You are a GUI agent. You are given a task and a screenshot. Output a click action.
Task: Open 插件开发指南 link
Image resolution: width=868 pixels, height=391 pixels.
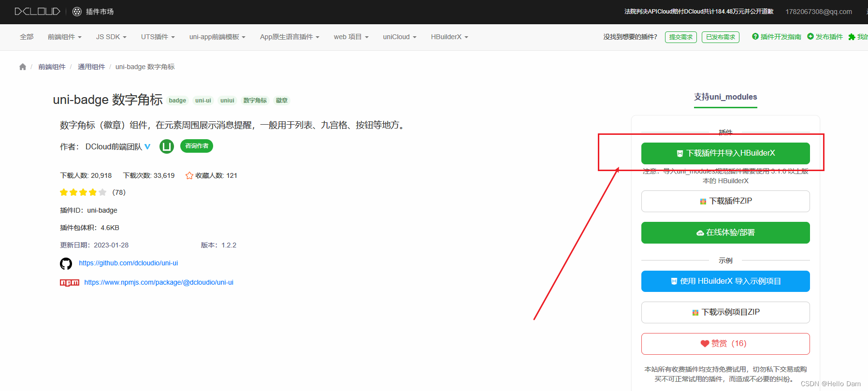point(781,37)
